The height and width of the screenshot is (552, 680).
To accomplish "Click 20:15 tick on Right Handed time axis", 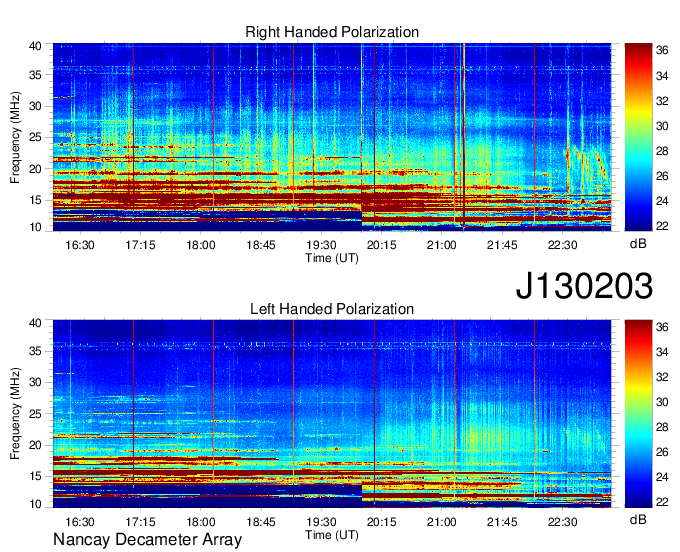I will pyautogui.click(x=382, y=245).
